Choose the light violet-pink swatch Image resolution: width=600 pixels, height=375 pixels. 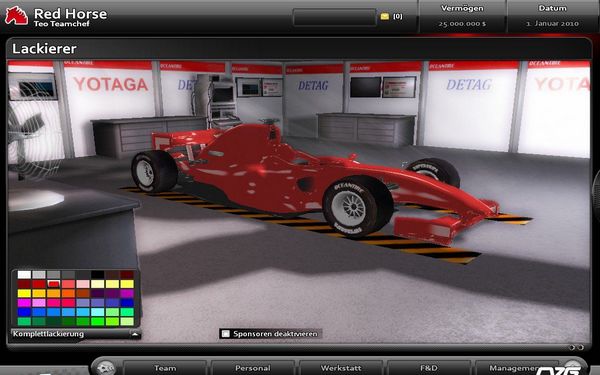click(39, 303)
